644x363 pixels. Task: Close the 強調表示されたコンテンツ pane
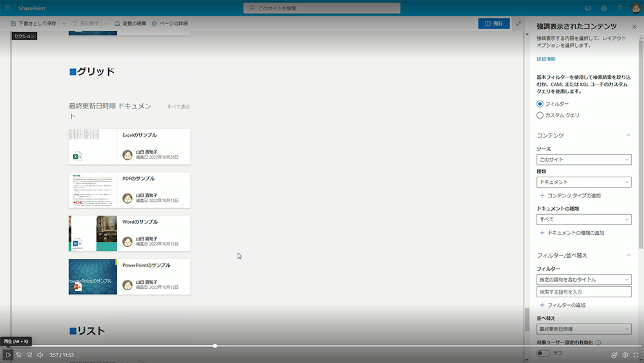[634, 26]
